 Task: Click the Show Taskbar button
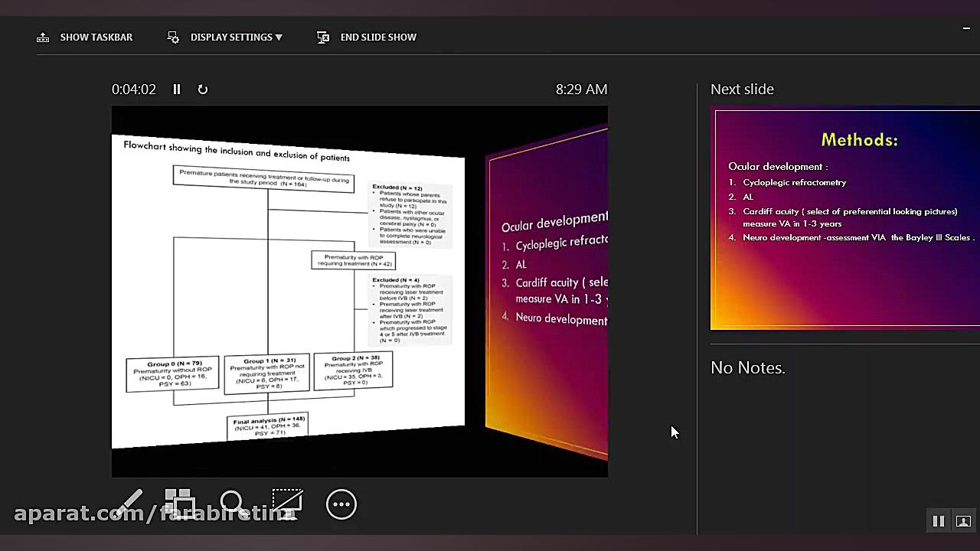pyautogui.click(x=85, y=37)
